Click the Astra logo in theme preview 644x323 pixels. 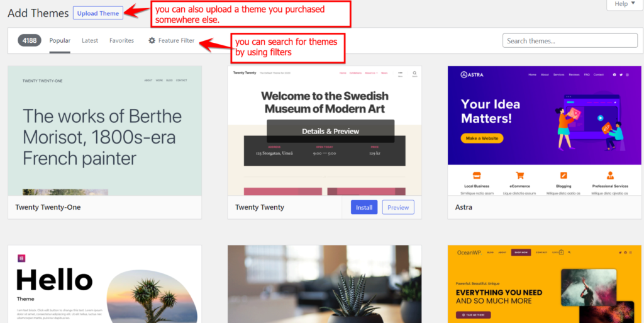(x=472, y=74)
